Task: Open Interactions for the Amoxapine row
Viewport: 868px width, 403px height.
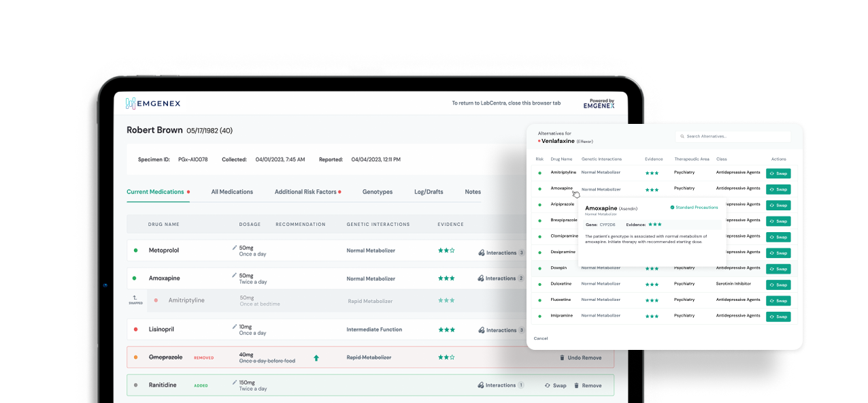Action: (501, 278)
